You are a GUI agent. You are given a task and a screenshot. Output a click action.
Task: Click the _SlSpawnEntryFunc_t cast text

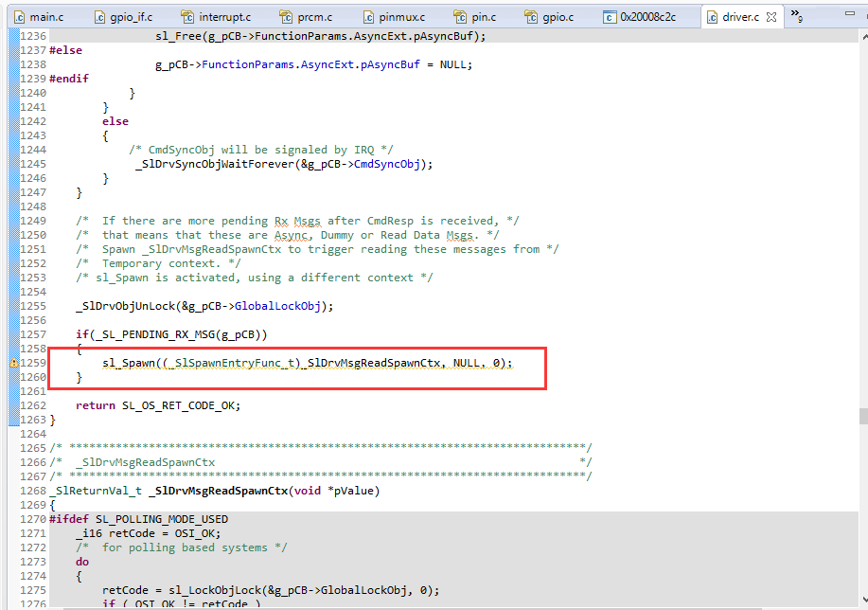tap(231, 363)
